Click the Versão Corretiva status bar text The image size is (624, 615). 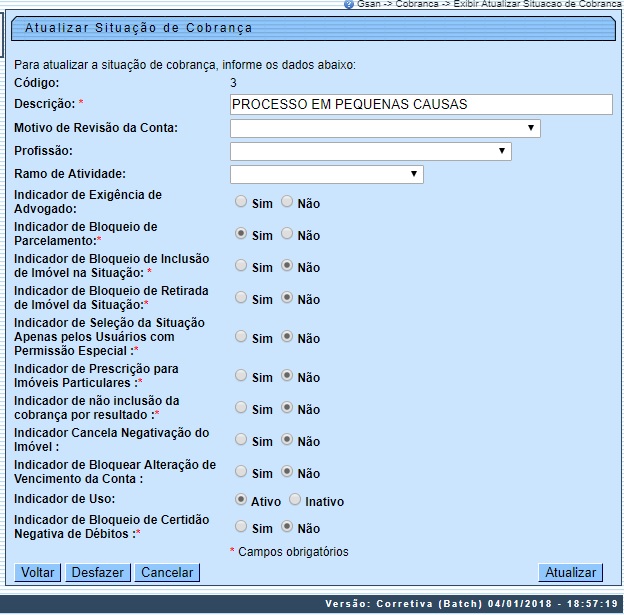click(x=472, y=603)
